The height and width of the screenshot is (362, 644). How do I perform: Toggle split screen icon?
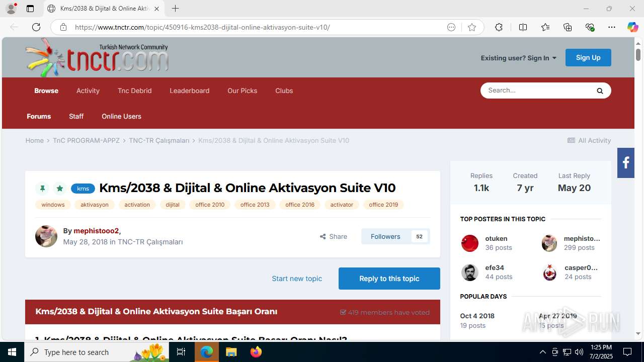tap(523, 27)
